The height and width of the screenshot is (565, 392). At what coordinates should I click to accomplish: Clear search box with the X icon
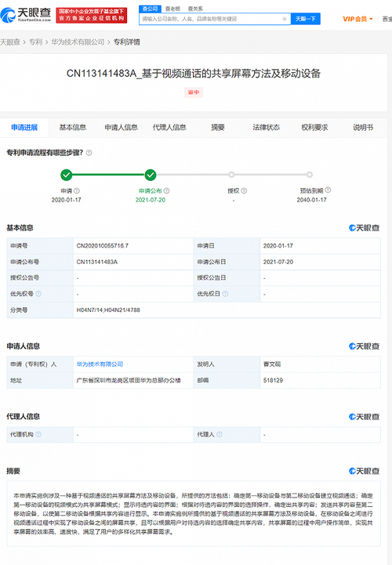click(x=285, y=19)
